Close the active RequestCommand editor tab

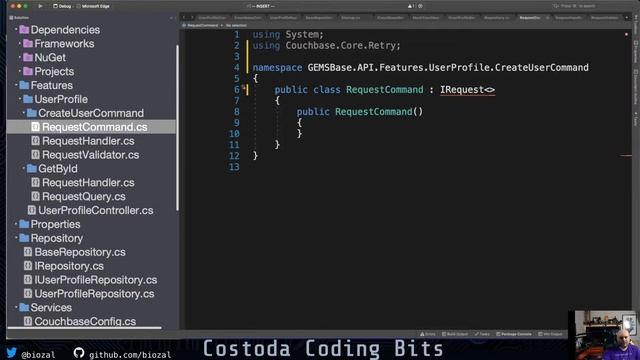coord(547,18)
